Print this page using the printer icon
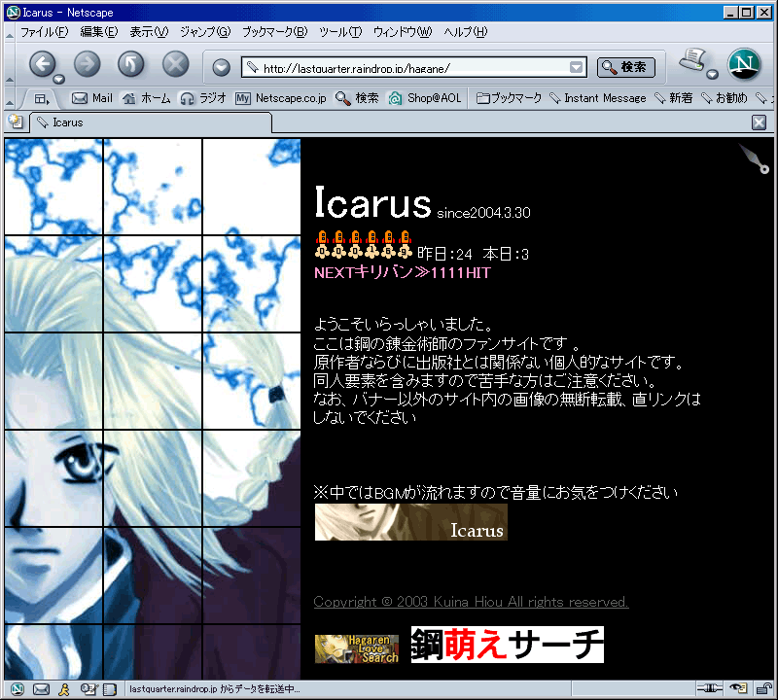Screen dimensions: 778x700 tap(693, 60)
